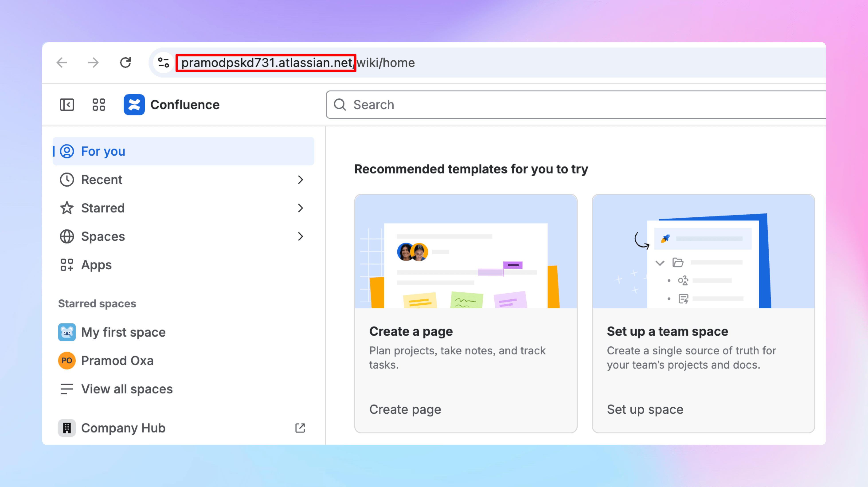Expand the Starred section chevron
Screen dimensions: 868x487
(x=301, y=208)
